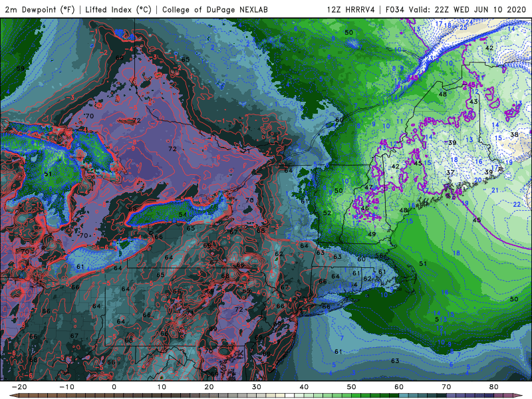The image size is (532, 399).
Task: Click the black '43' dewpoint value on map
Action: tap(473, 102)
